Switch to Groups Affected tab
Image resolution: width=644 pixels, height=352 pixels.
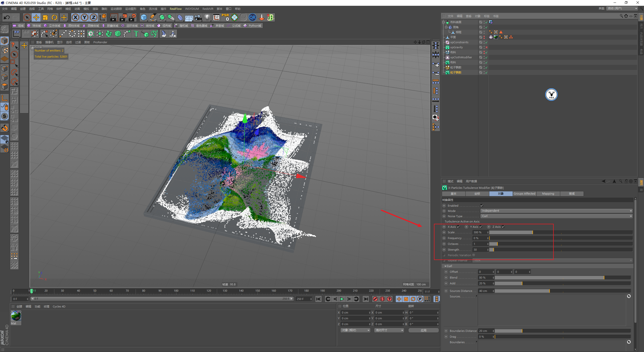524,194
